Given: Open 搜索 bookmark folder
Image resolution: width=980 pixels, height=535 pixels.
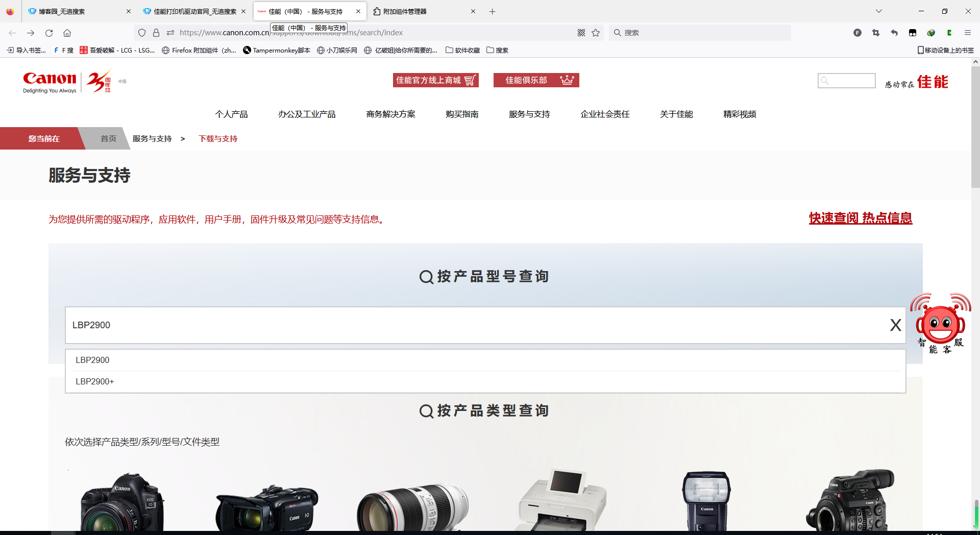Looking at the screenshot, I should 497,50.
